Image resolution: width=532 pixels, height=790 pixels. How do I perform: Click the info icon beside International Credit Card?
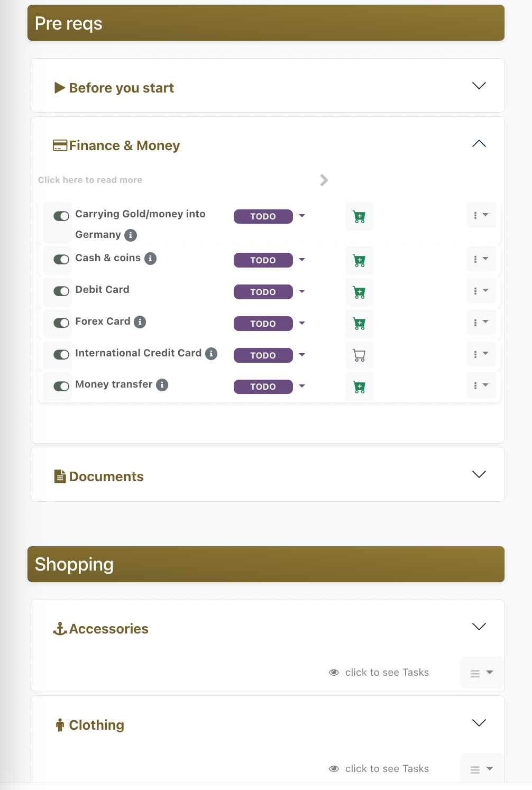point(212,353)
